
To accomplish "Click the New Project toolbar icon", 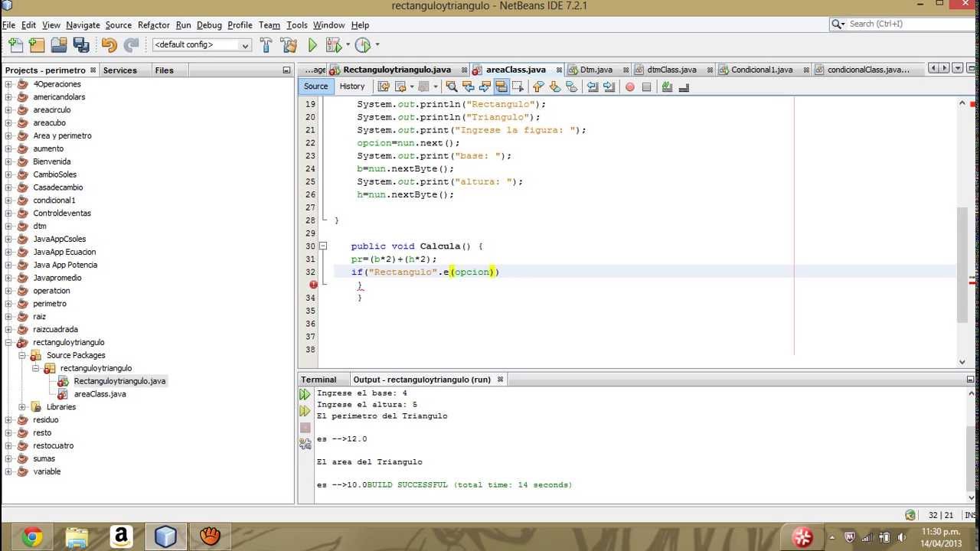I will pyautogui.click(x=36, y=45).
